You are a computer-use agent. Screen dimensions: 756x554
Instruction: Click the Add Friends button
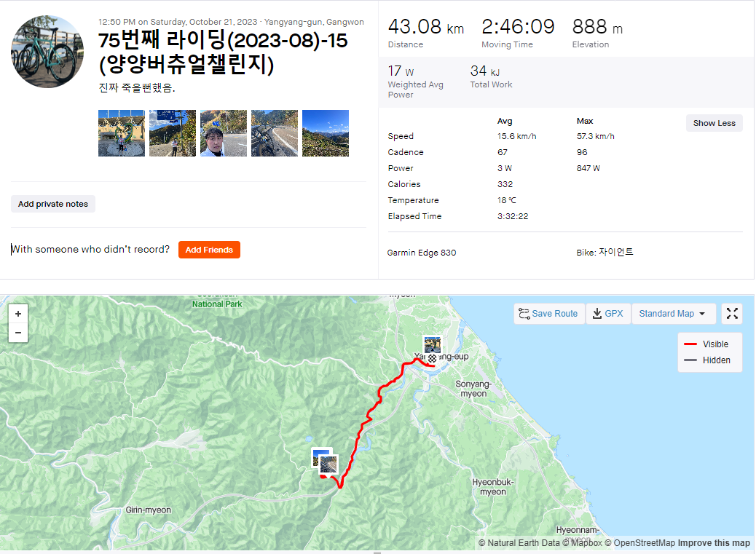(209, 250)
